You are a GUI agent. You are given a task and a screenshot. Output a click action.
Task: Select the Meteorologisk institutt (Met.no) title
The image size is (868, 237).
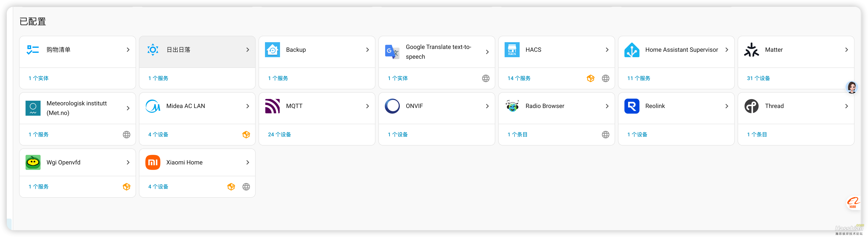(x=76, y=108)
